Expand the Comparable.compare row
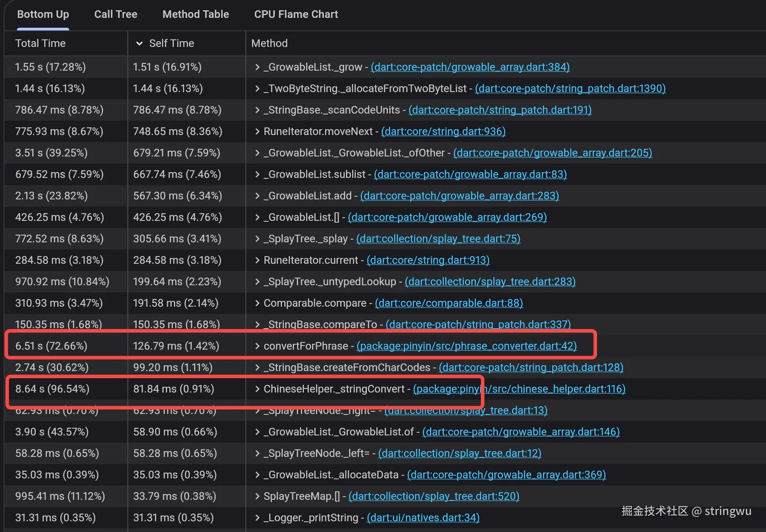766x532 pixels. (257, 303)
